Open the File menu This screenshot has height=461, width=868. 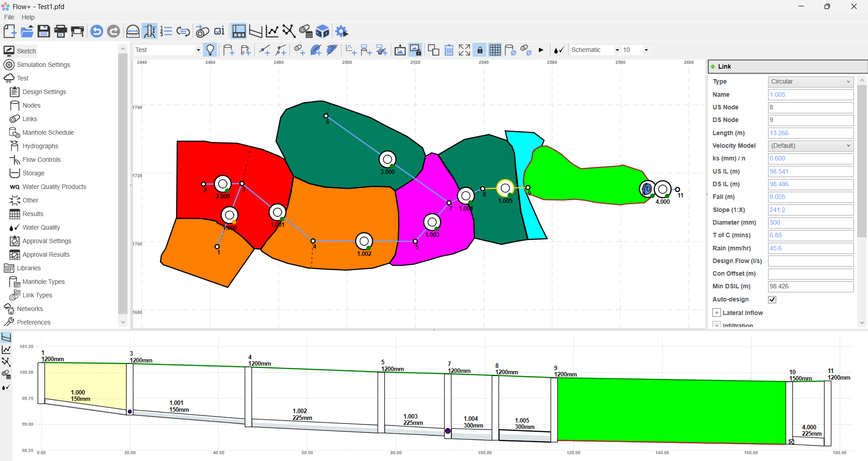(x=9, y=17)
